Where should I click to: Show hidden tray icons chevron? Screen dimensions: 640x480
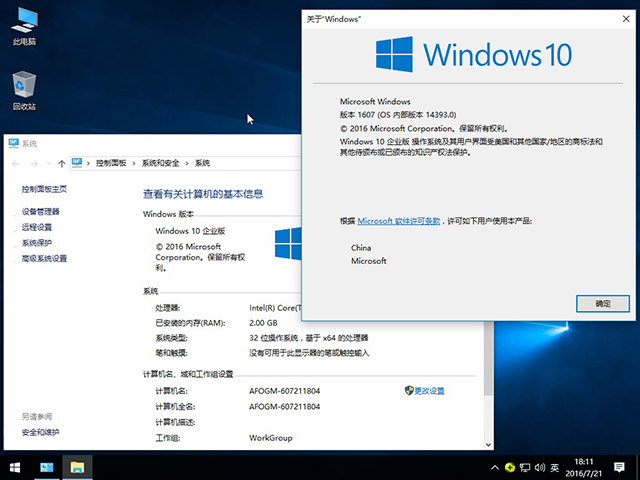493,467
